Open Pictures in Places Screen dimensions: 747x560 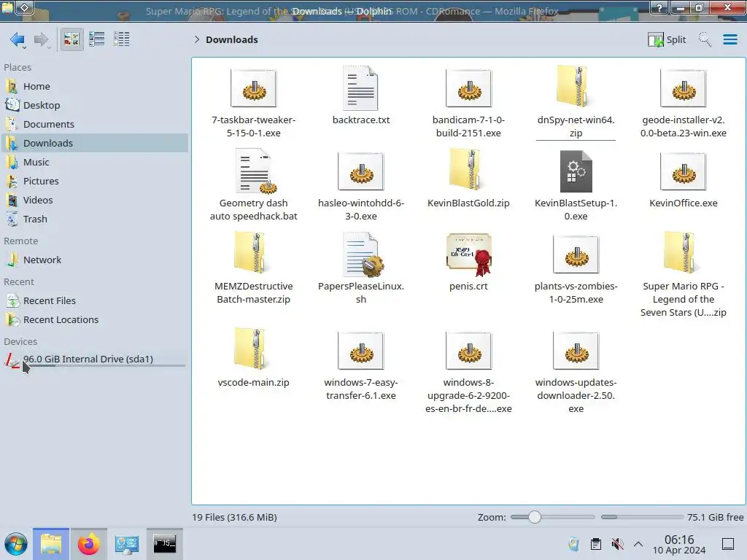(96, 182)
